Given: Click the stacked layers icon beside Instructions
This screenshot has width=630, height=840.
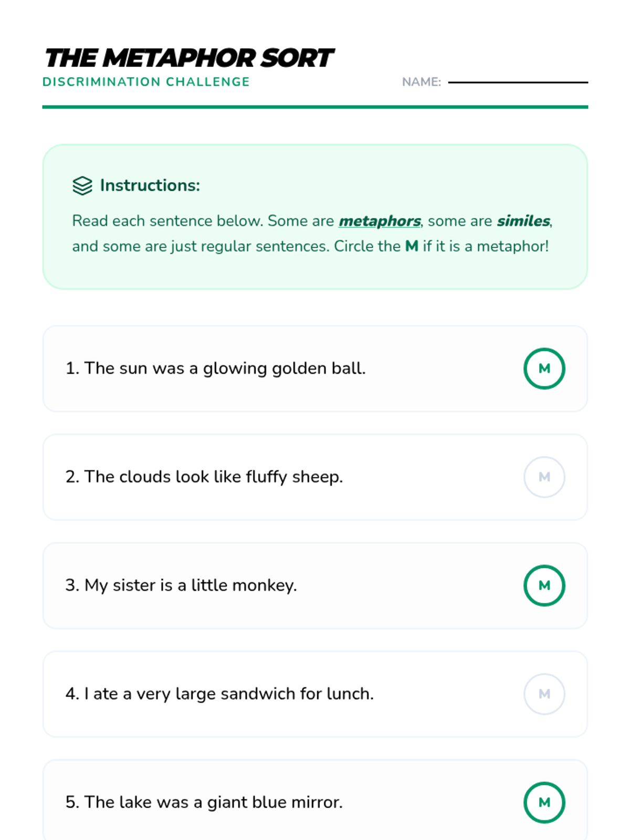Looking at the screenshot, I should click(x=82, y=185).
